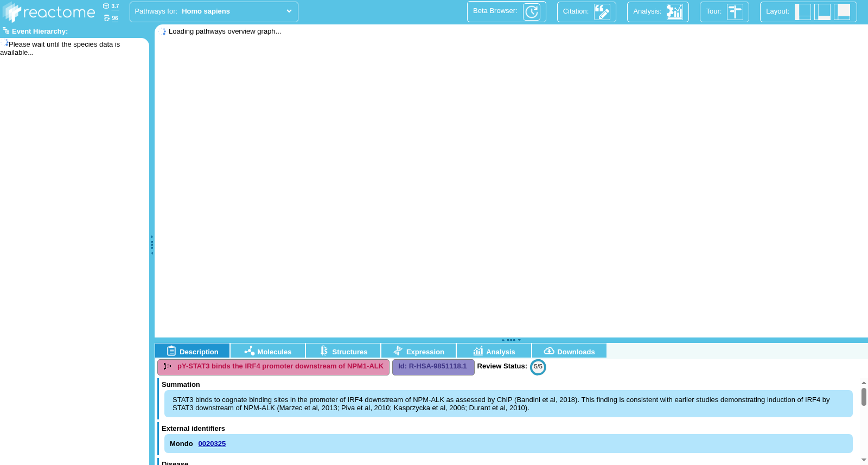Click the Id: R-HSA-9851118.1 badge
The height and width of the screenshot is (465, 868).
pyautogui.click(x=433, y=367)
